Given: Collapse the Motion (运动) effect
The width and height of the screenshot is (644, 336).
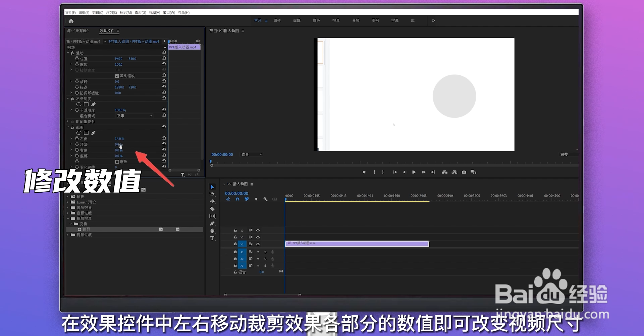Looking at the screenshot, I should (x=68, y=53).
